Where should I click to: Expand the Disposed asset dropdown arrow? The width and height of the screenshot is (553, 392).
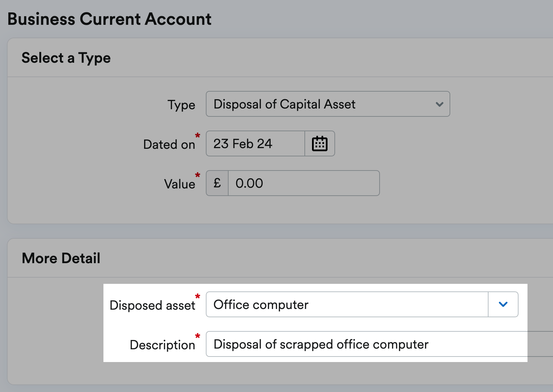[503, 305]
